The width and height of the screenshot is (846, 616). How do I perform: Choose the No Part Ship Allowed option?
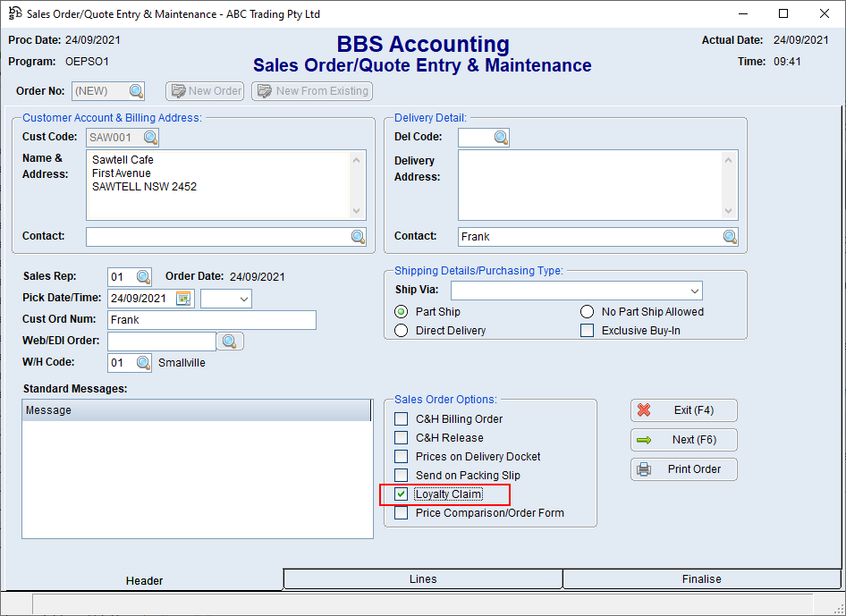(587, 312)
